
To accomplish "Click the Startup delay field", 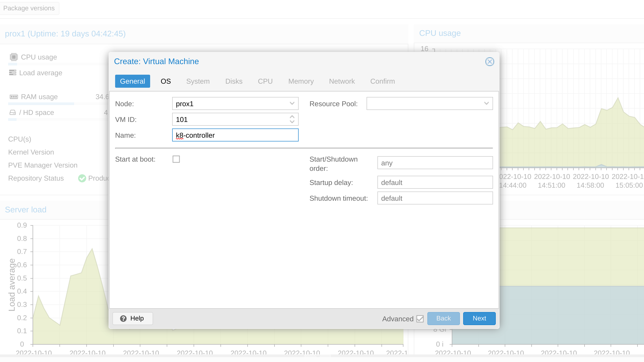I will tap(435, 182).
